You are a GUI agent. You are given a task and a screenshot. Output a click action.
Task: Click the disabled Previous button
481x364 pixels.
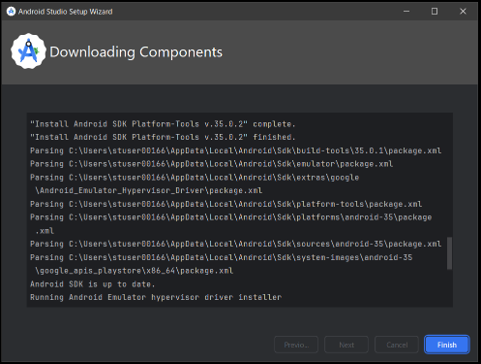[x=296, y=345]
